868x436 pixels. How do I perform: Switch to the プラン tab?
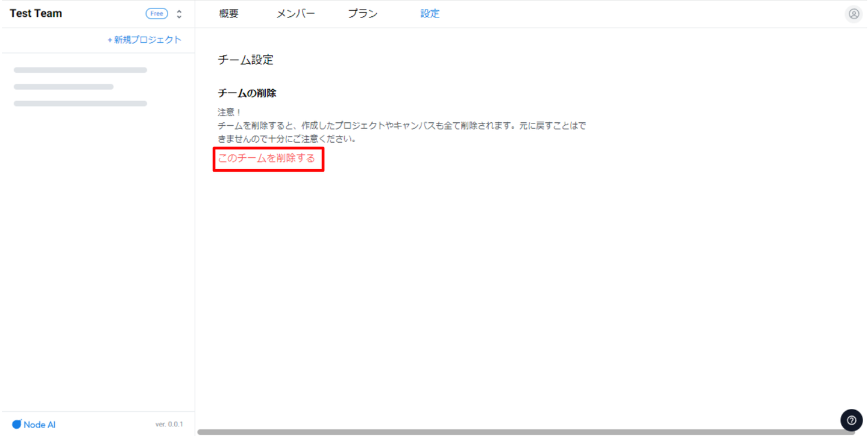(363, 14)
